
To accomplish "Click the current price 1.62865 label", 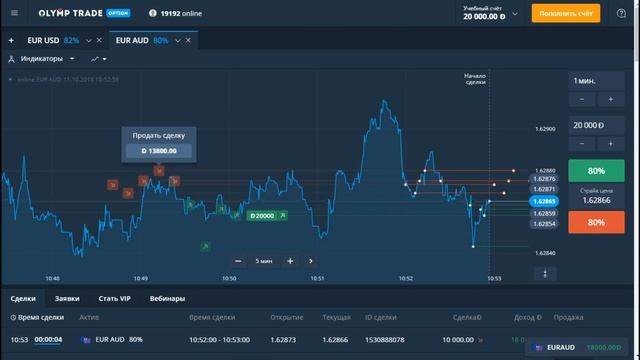I will pyautogui.click(x=544, y=201).
